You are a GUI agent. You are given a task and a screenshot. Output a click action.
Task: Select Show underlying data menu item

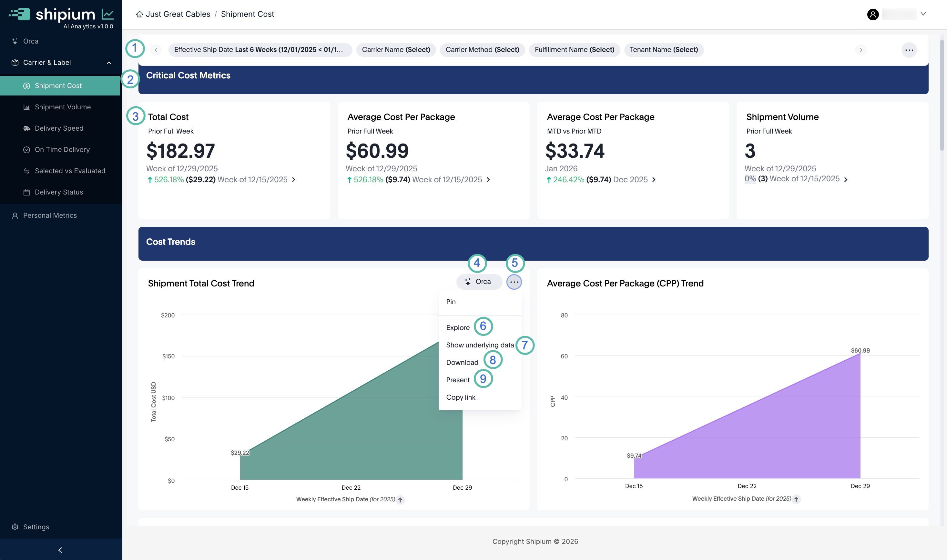(480, 345)
